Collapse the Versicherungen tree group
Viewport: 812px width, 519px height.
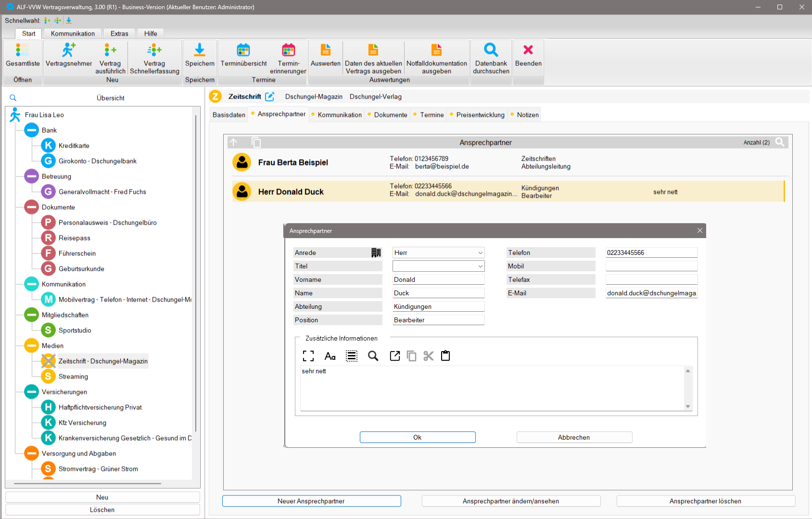(32, 392)
